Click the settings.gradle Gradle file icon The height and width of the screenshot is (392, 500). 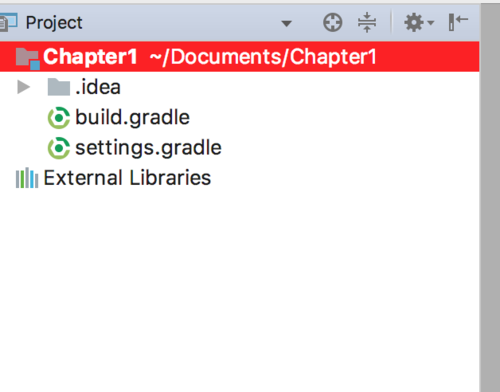[59, 148]
